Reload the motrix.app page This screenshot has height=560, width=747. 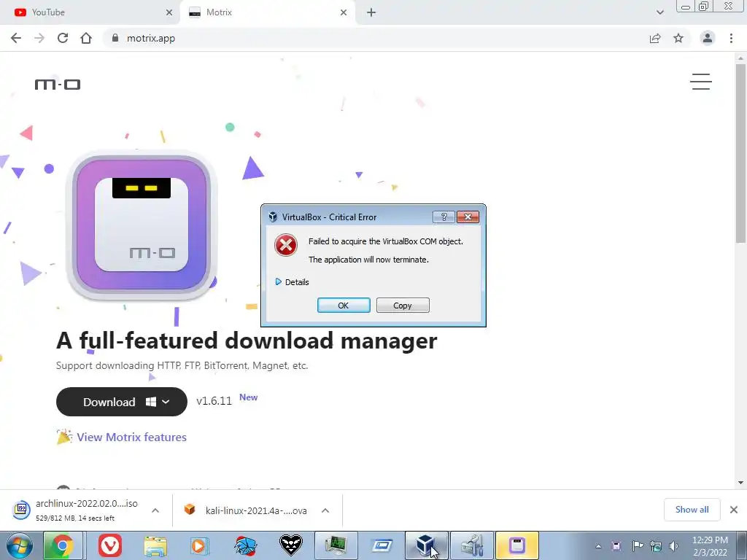click(x=63, y=38)
